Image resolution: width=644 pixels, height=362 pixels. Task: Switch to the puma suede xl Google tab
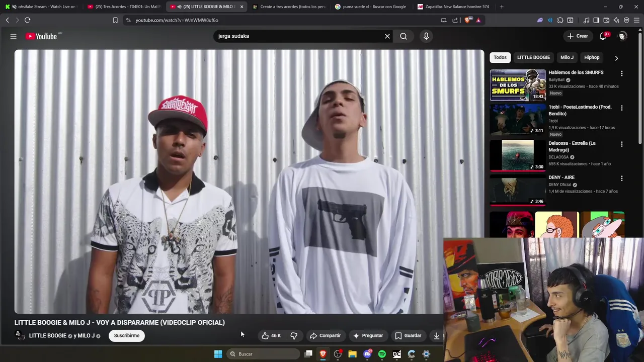[371, 7]
